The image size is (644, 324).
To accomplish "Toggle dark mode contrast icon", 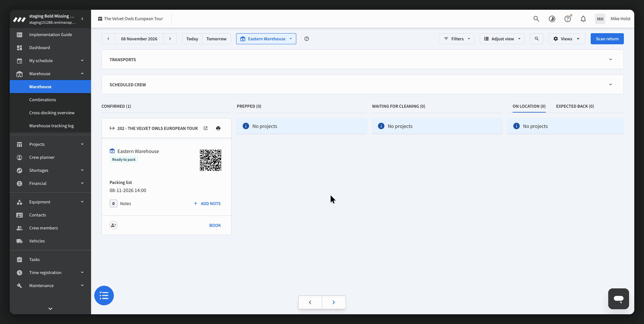I will point(552,19).
